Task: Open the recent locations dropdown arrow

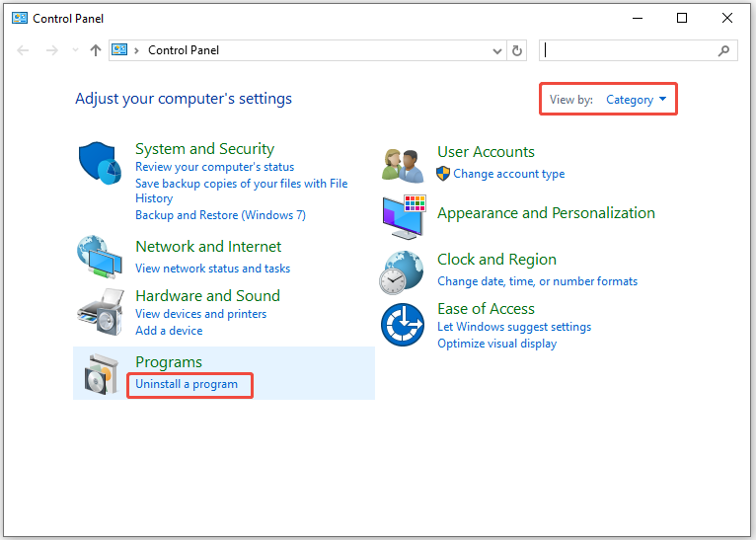Action: tap(75, 49)
